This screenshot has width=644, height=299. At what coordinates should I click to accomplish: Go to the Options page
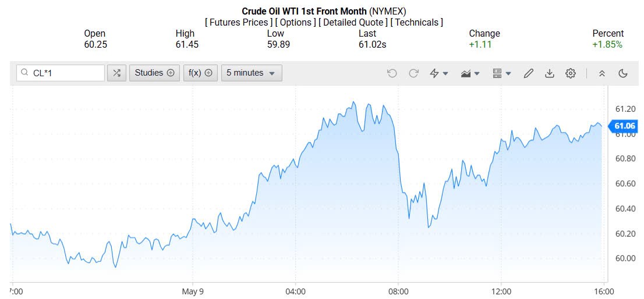295,22
